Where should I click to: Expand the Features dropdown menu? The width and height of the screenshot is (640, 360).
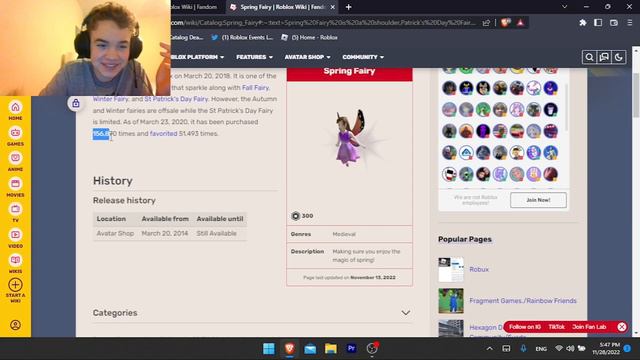coord(254,57)
